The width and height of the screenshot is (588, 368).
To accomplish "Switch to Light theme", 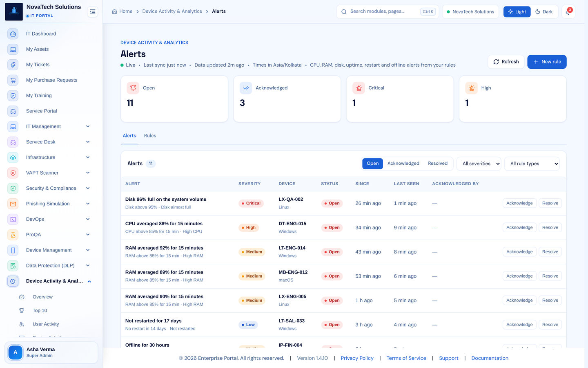I will point(517,12).
